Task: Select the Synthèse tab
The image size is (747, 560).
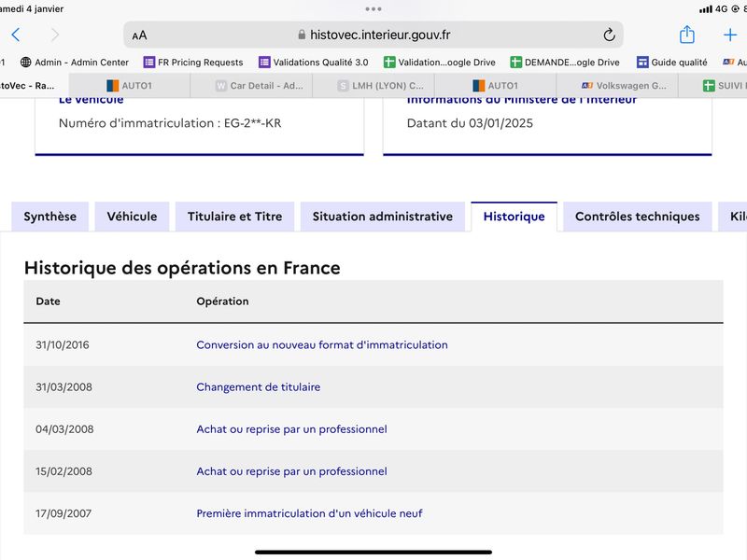Action: point(50,217)
